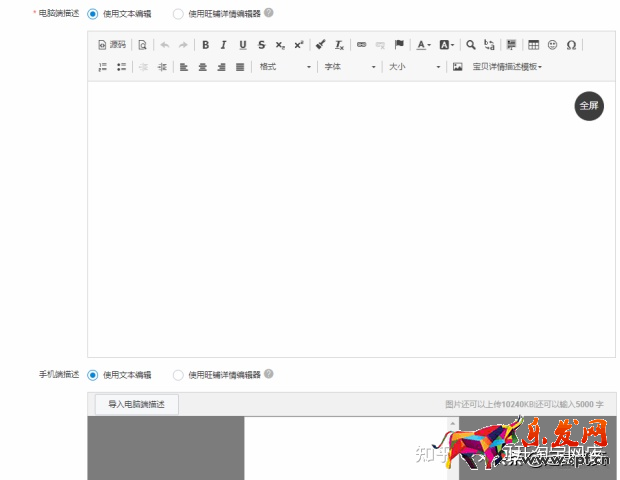620x480 pixels.
Task: Open the find (magnifier) tool
Action: point(470,45)
